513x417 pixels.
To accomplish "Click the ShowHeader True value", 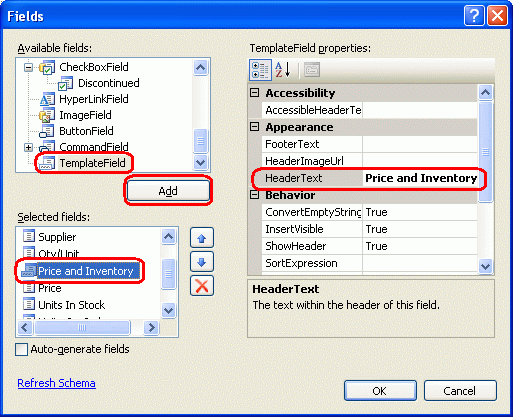I will (420, 246).
